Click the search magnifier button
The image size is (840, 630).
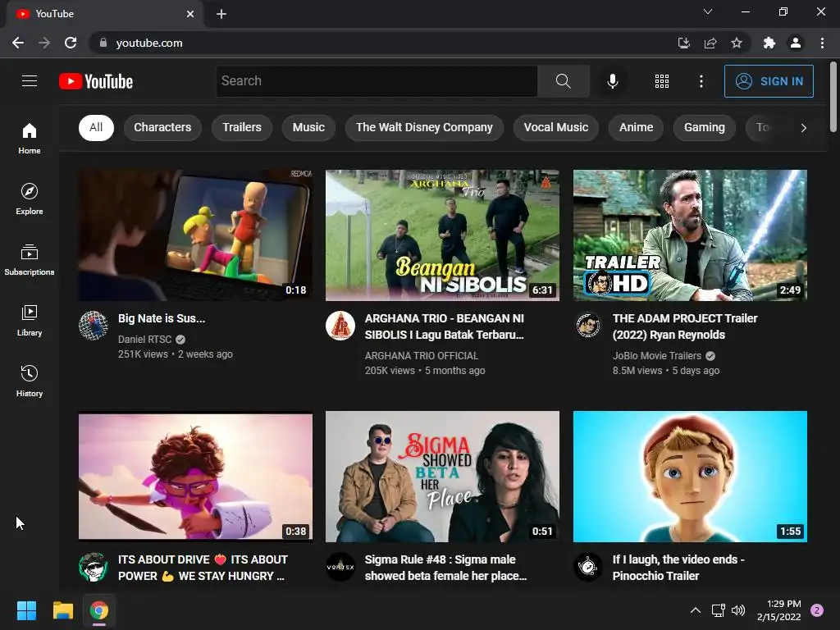pos(563,81)
